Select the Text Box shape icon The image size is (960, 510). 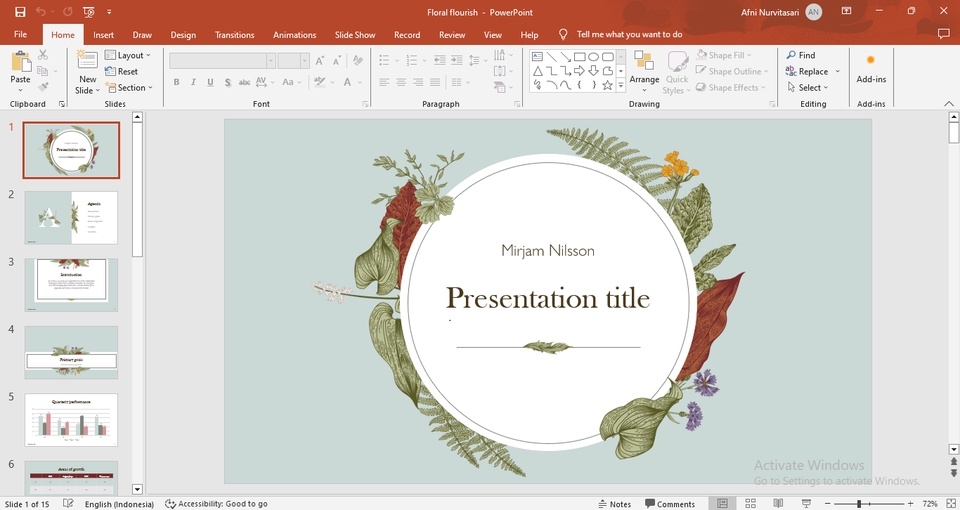point(538,56)
